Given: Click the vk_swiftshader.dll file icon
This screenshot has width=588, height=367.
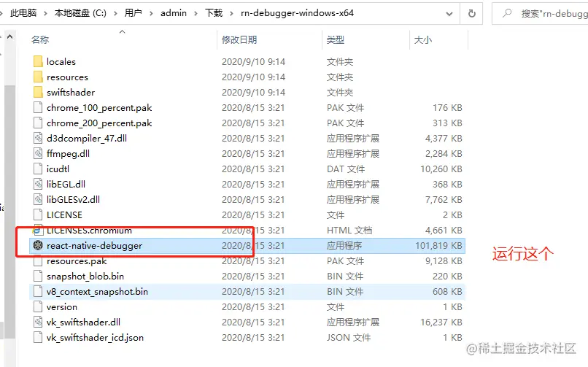Looking at the screenshot, I should 38,322.
